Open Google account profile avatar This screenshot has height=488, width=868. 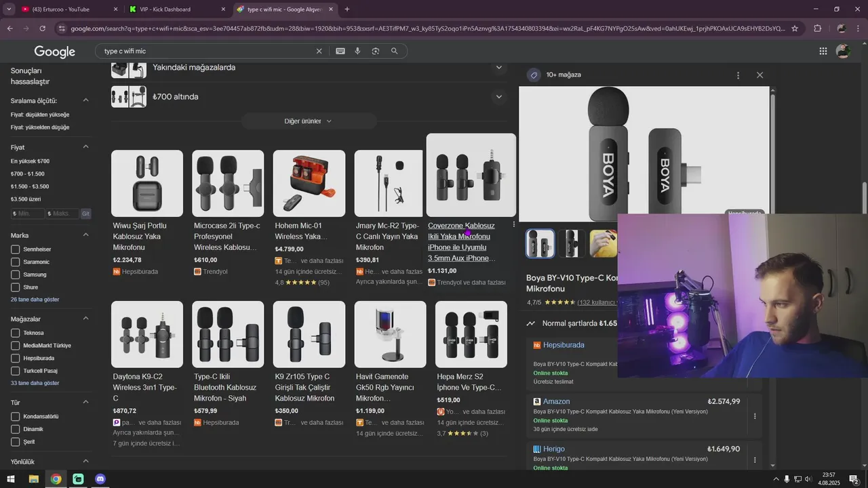tap(843, 51)
